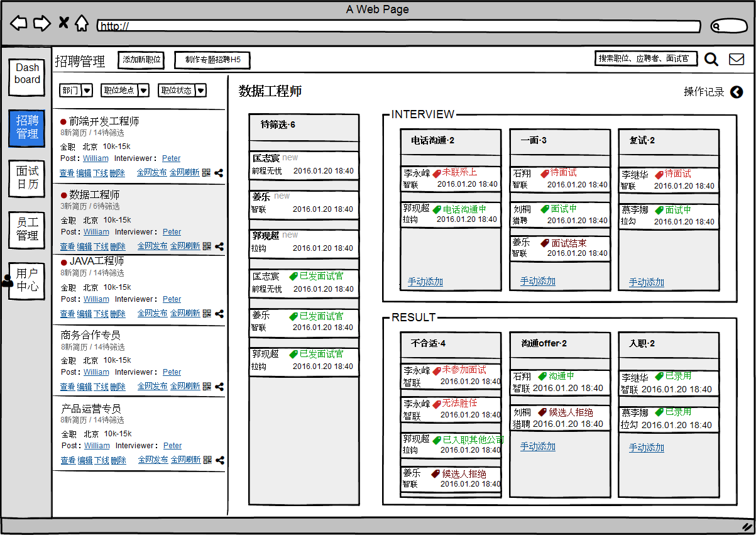Click the 添加新职位 button
Image resolution: width=756 pixels, height=535 pixels.
[x=141, y=60]
